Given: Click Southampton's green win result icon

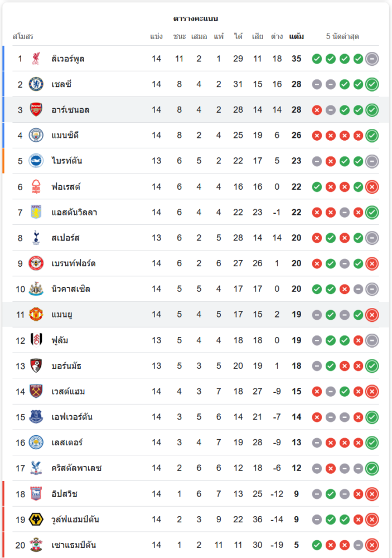Looking at the screenshot, I should pos(317,545).
